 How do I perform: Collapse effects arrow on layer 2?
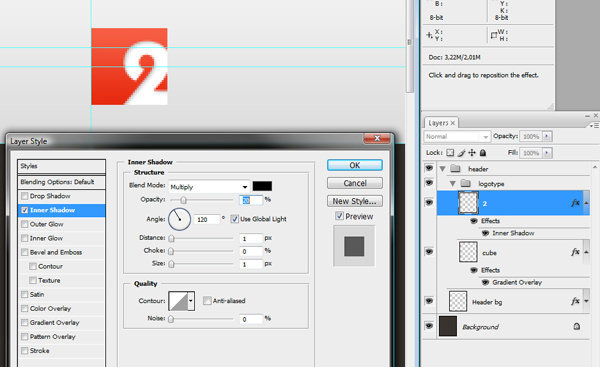click(x=586, y=203)
